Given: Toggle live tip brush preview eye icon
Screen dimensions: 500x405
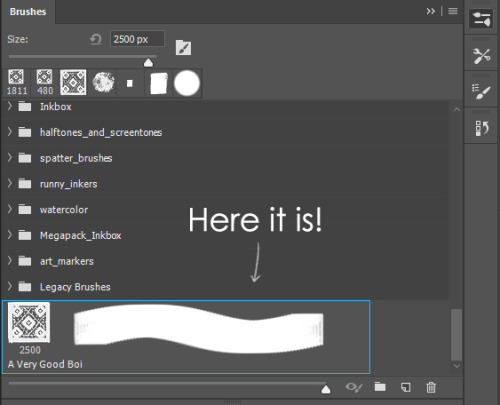Looking at the screenshot, I should click(354, 387).
